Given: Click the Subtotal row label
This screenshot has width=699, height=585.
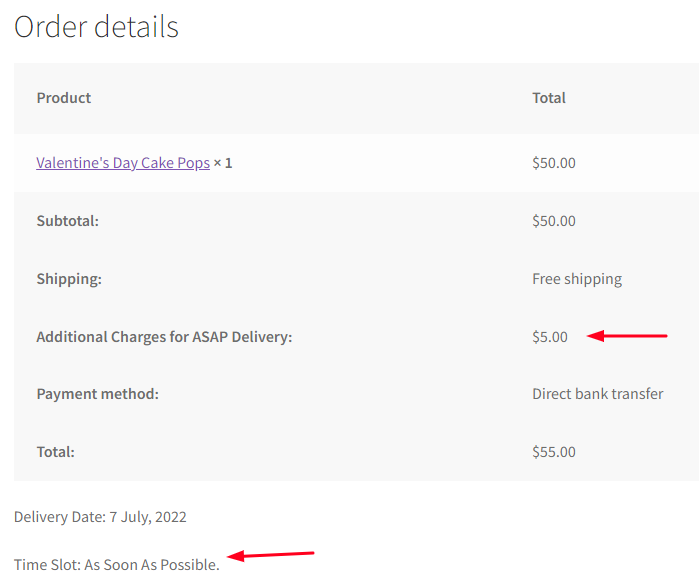Looking at the screenshot, I should [x=68, y=221].
